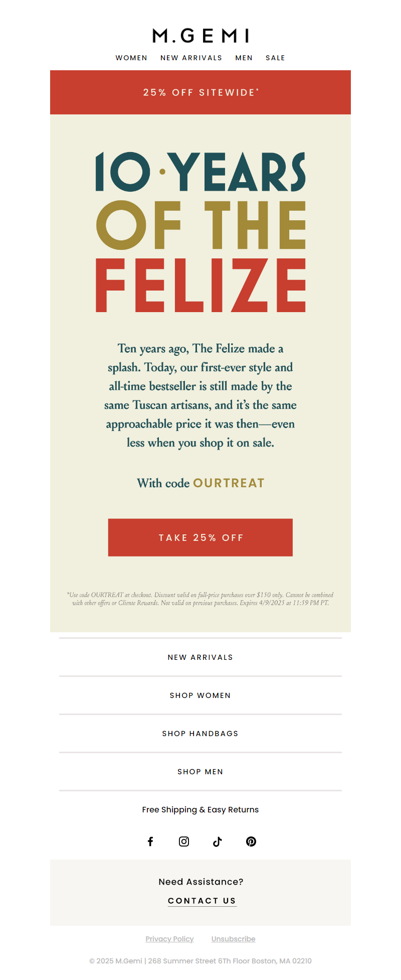The width and height of the screenshot is (401, 980).
Task: Open the SHOP HANDBAGS link
Action: [x=200, y=734]
